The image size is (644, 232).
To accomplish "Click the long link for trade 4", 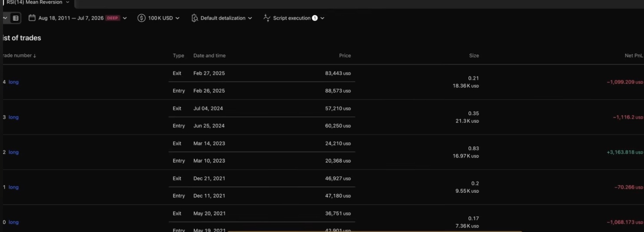I will click(x=13, y=82).
